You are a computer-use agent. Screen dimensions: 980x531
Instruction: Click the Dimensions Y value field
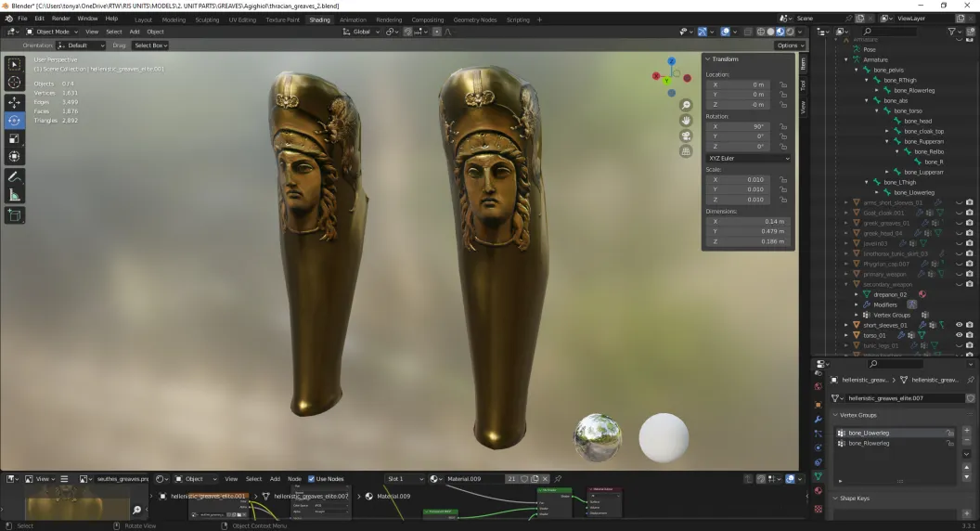(x=747, y=231)
